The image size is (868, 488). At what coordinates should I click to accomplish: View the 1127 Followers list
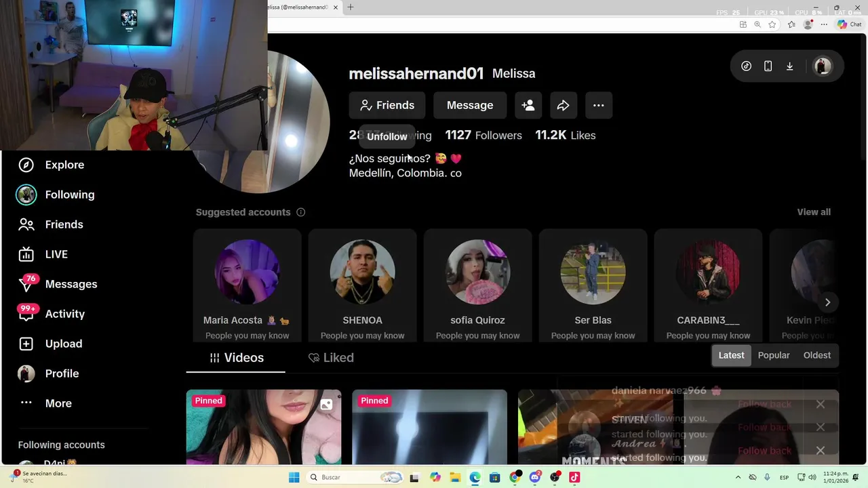[484, 135]
